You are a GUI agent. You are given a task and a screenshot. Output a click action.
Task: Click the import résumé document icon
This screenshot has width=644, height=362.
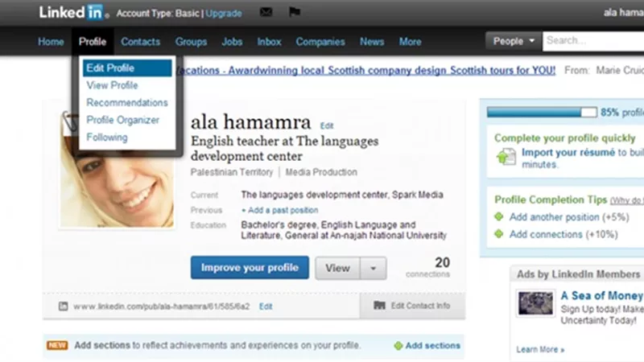(x=506, y=157)
